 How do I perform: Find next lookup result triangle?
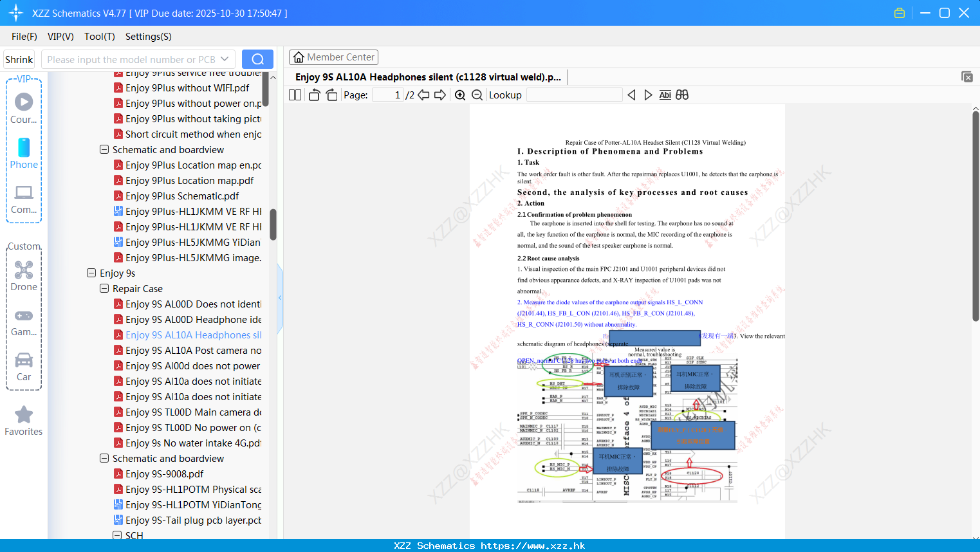[x=648, y=95]
